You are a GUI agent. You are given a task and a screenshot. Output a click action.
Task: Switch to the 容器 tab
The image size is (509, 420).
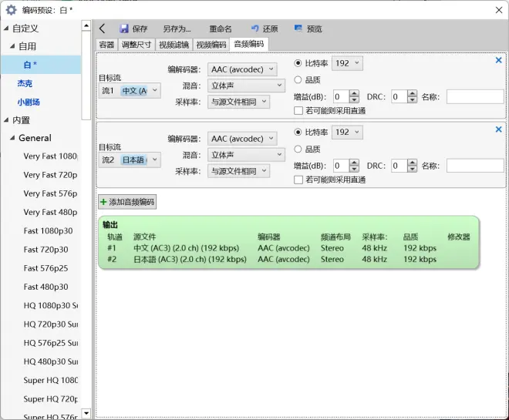coord(106,45)
